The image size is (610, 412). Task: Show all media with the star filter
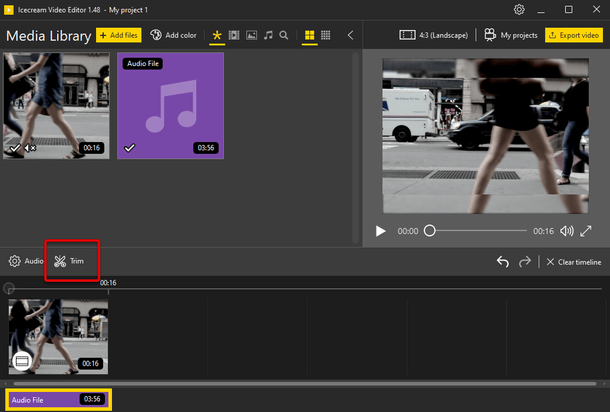217,35
